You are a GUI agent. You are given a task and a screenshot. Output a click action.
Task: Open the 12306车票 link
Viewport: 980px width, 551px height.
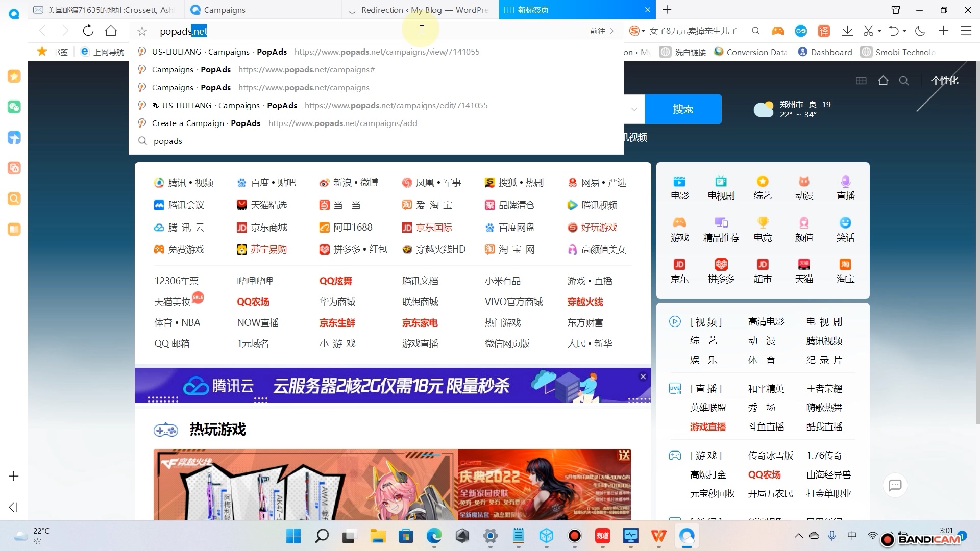tap(177, 281)
